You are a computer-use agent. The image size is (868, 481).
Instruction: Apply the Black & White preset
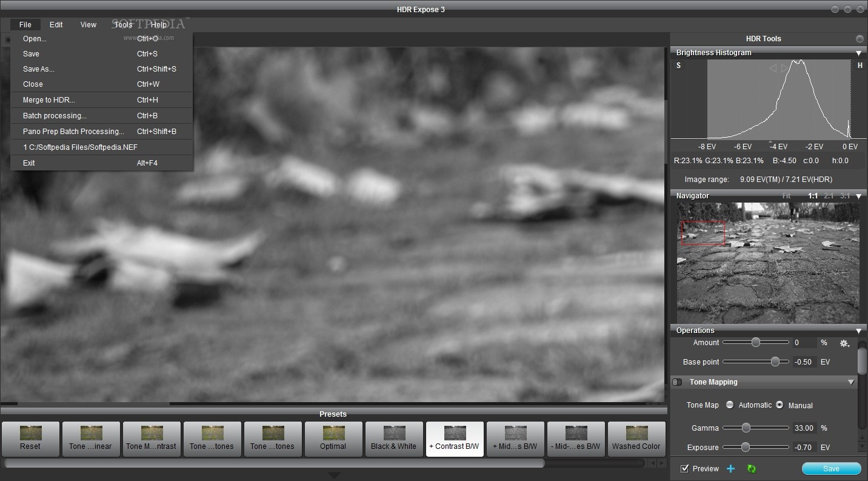394,439
